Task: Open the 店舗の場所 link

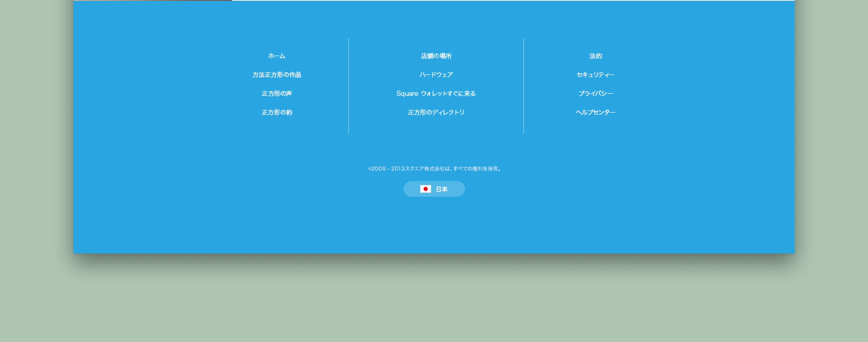Action: click(x=436, y=56)
